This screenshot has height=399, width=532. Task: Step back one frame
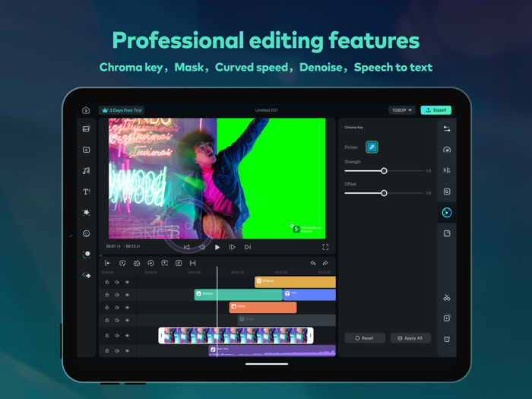(x=202, y=247)
